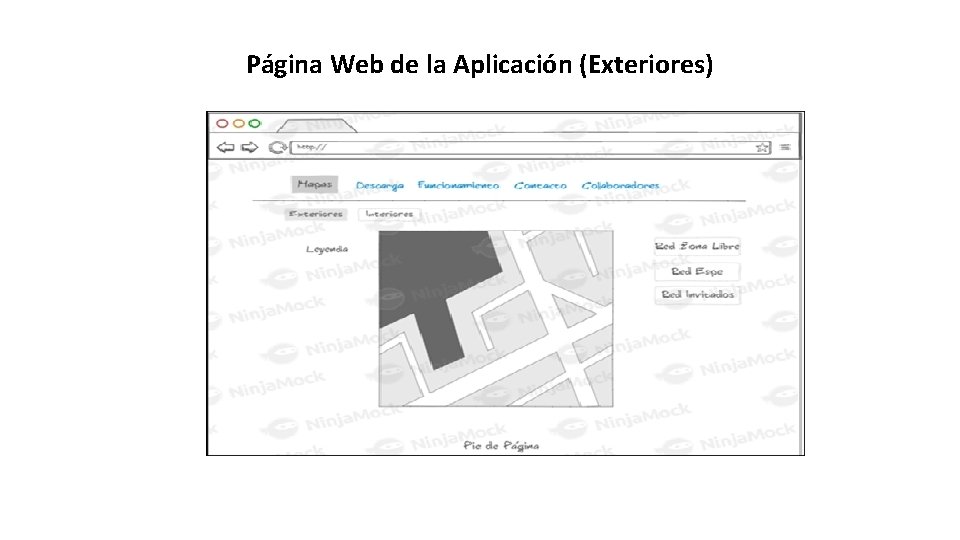
Task: Click the yellow minimize window circle
Action: click(239, 124)
